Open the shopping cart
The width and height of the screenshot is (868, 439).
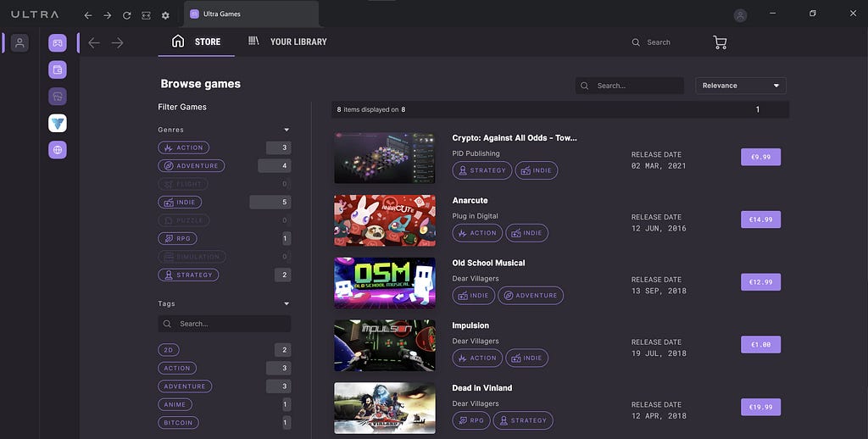pos(720,42)
